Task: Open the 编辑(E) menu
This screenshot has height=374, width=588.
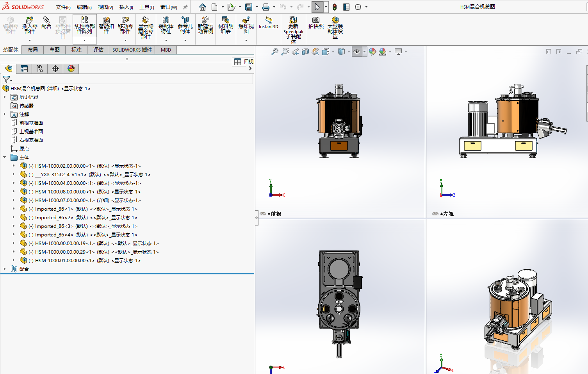Action: (84, 7)
